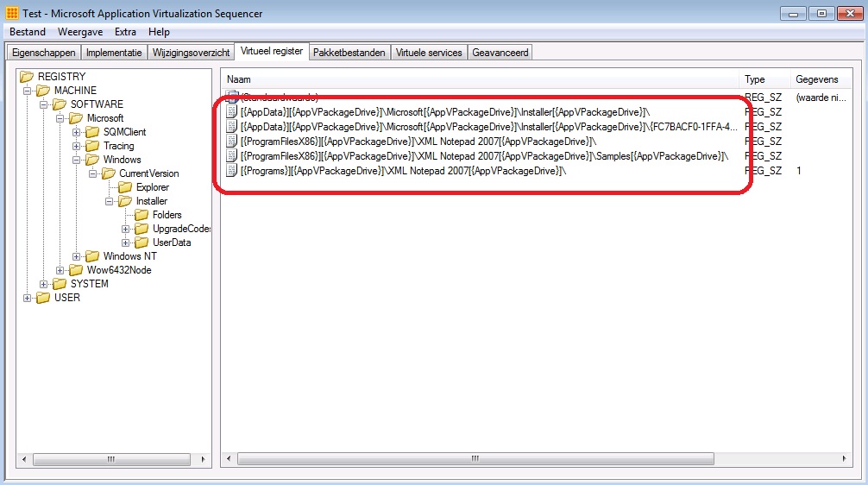Click the UserData folder icon
Viewport: 868px width, 485px height.
point(142,243)
